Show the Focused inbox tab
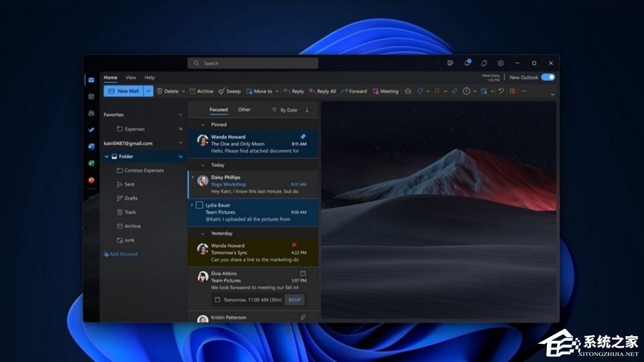The width and height of the screenshot is (644, 362). pyautogui.click(x=218, y=110)
